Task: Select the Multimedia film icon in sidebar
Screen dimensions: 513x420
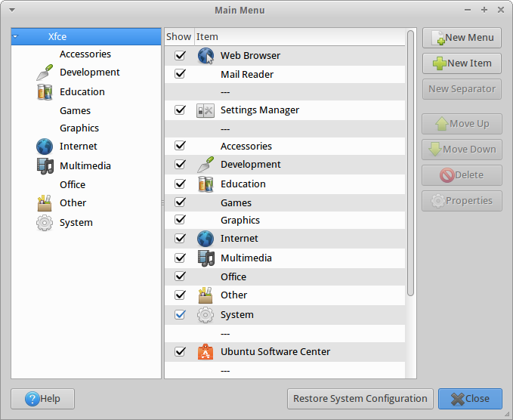Action: tap(45, 166)
